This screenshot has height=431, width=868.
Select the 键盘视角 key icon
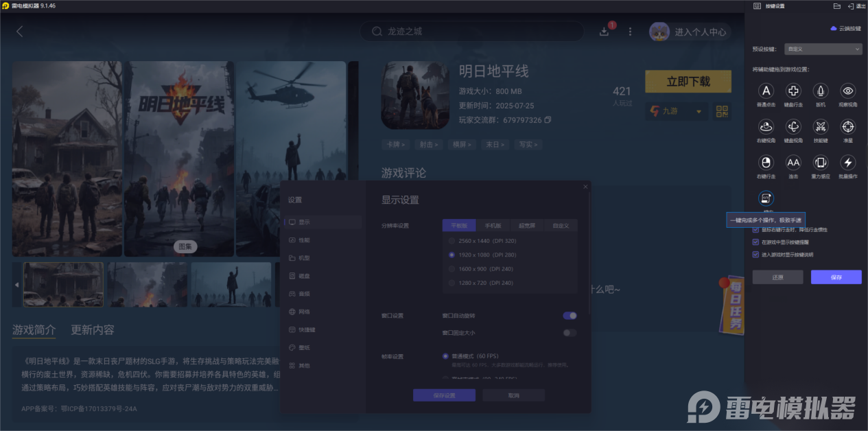click(x=793, y=126)
